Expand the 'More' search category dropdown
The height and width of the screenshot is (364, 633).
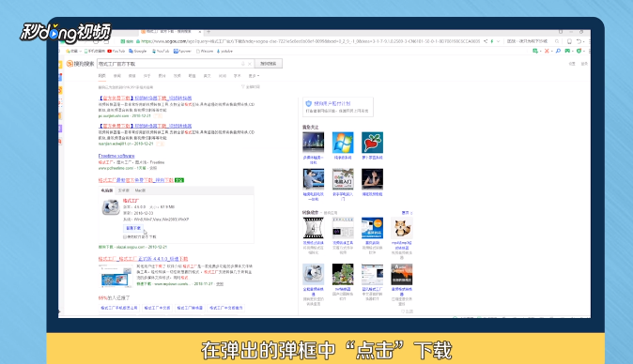tap(254, 76)
